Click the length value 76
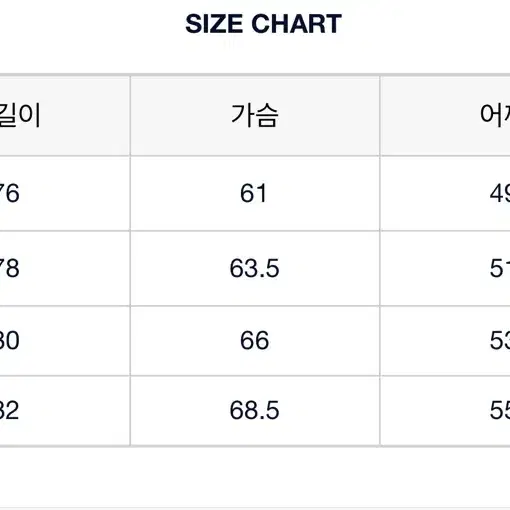 point(10,193)
